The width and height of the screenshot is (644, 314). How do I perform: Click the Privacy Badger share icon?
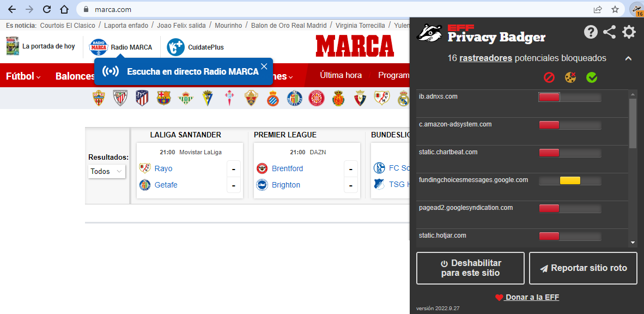[609, 32]
